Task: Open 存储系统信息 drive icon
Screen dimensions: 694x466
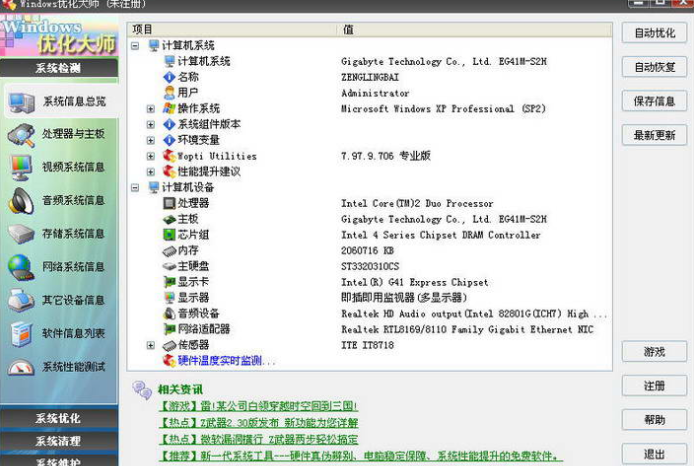Action: [x=21, y=234]
